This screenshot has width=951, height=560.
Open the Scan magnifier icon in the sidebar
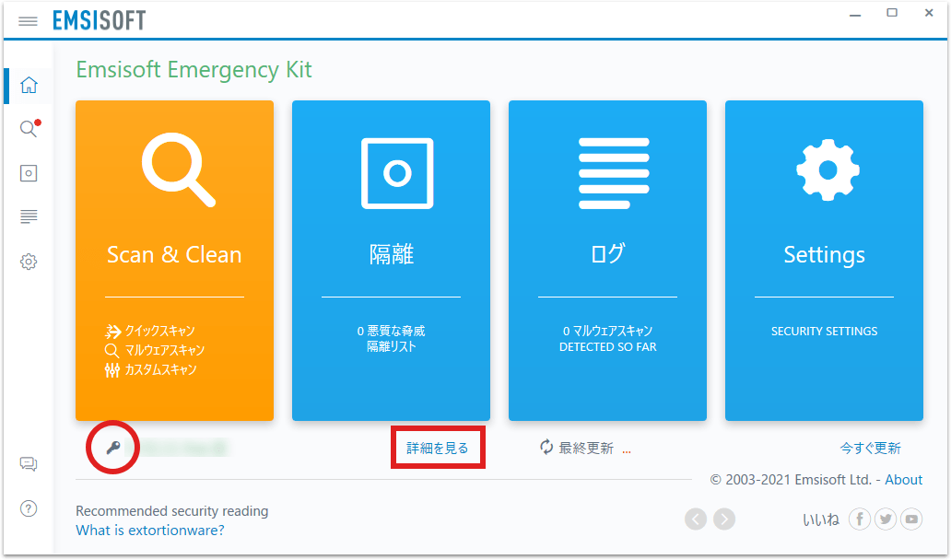pos(29,129)
